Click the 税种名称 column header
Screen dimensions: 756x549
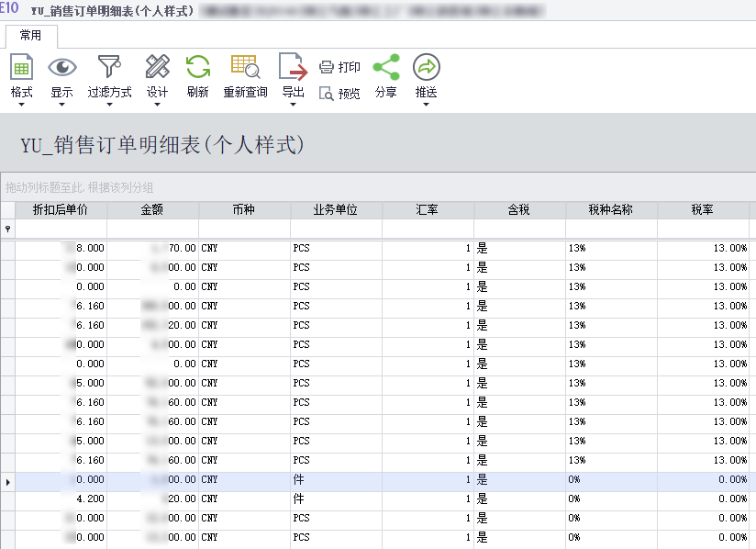[611, 210]
